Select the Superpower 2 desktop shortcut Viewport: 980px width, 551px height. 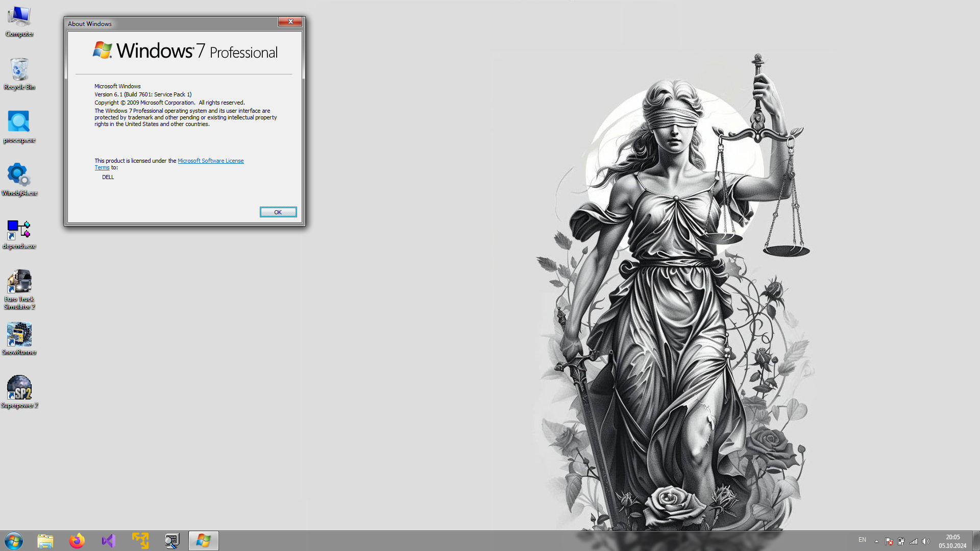(x=19, y=388)
